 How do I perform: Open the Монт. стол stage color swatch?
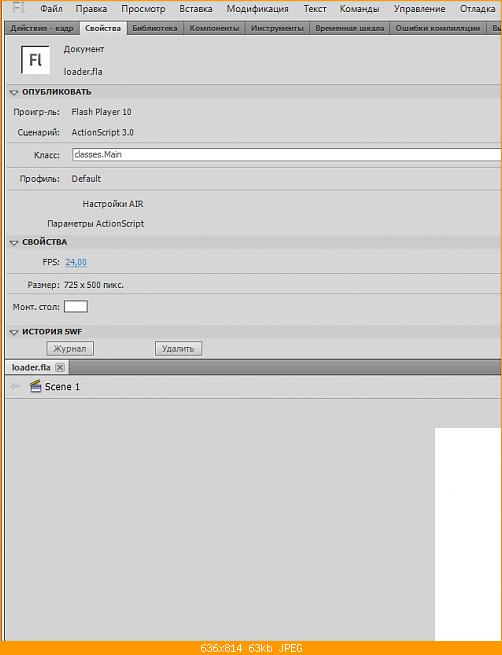[x=76, y=307]
